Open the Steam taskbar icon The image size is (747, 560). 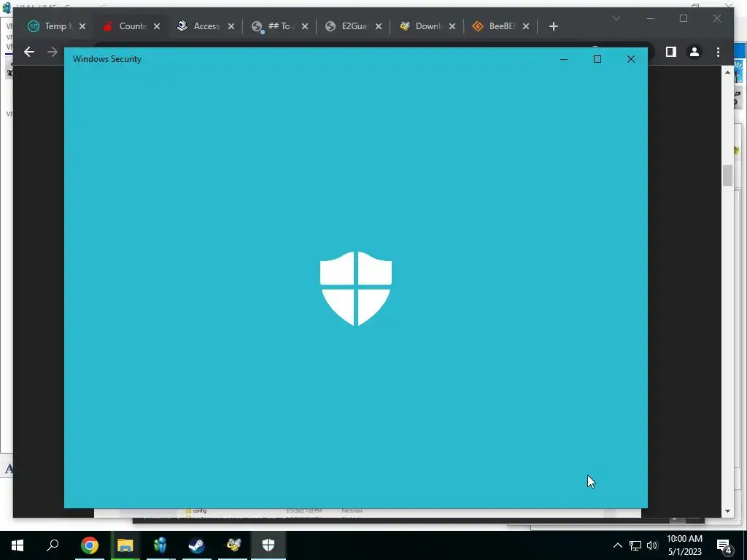tap(196, 545)
